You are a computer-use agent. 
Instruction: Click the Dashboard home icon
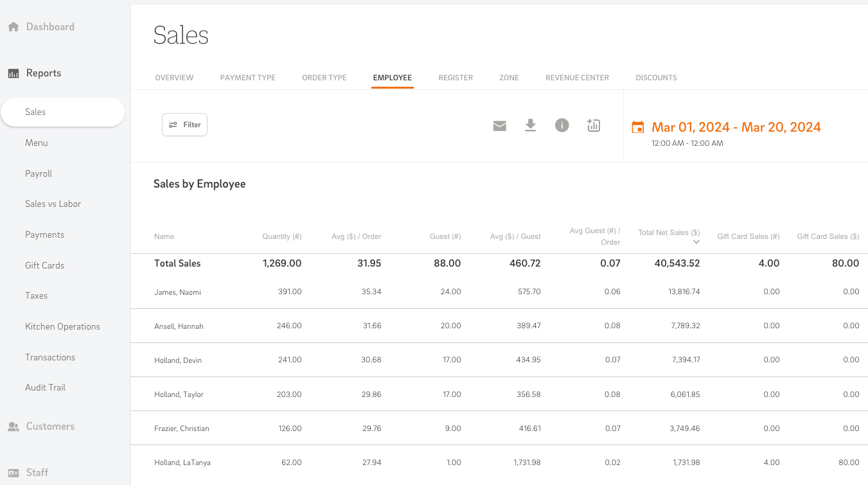tap(13, 27)
